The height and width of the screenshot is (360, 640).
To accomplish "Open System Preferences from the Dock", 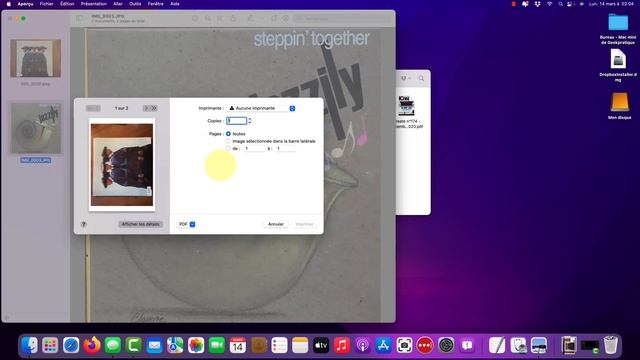I will (x=446, y=345).
